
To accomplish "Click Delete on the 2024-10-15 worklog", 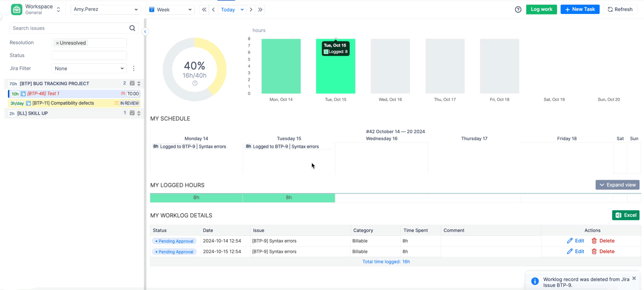I will click(x=603, y=251).
